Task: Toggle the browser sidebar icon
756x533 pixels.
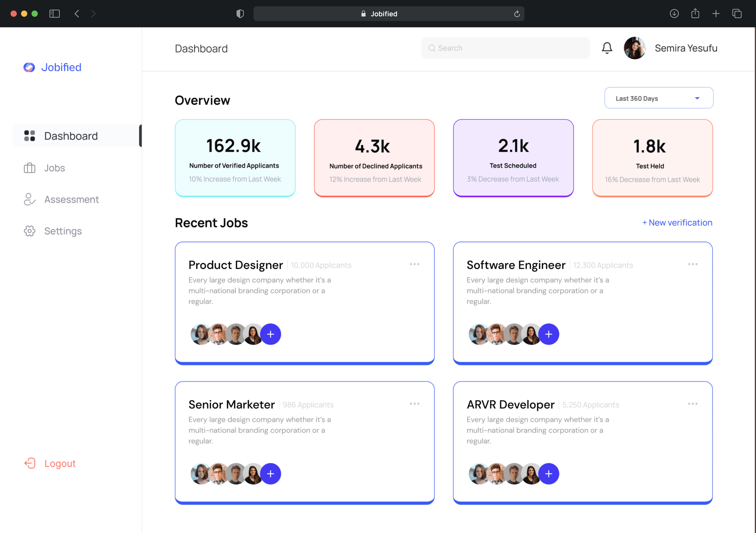Action: coord(54,14)
